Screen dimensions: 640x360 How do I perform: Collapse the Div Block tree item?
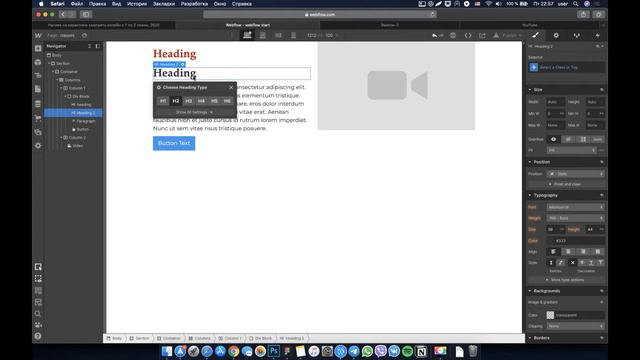[65, 96]
